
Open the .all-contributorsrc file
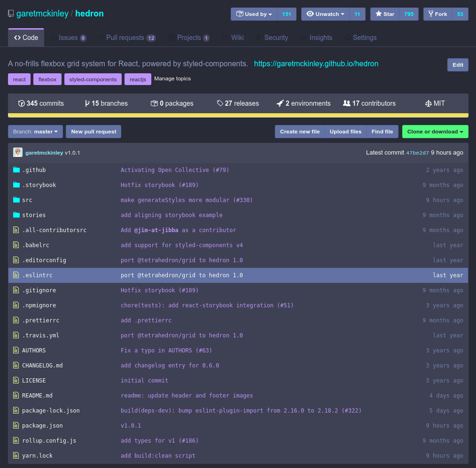[55, 230]
